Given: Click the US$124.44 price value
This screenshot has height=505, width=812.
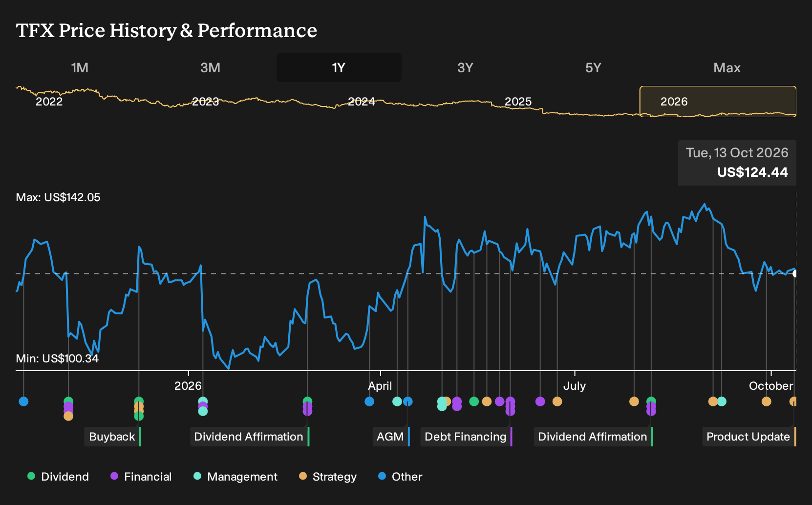Looking at the screenshot, I should click(x=752, y=172).
